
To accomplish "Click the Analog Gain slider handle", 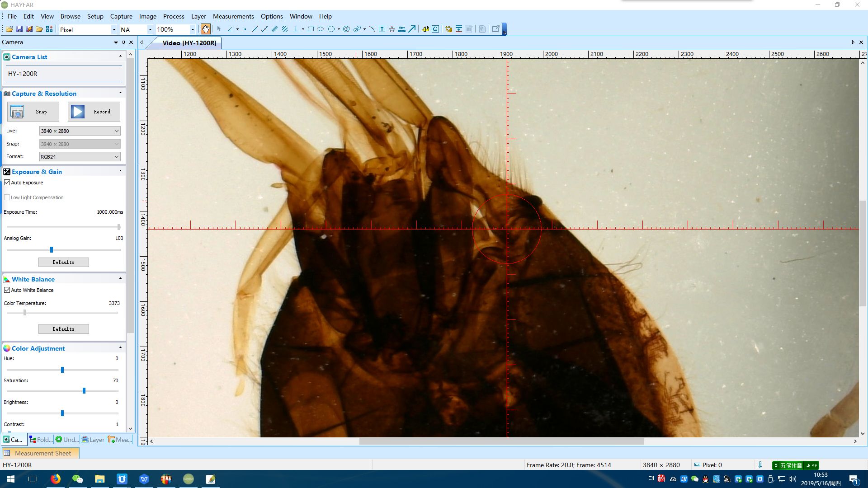I will [x=52, y=249].
